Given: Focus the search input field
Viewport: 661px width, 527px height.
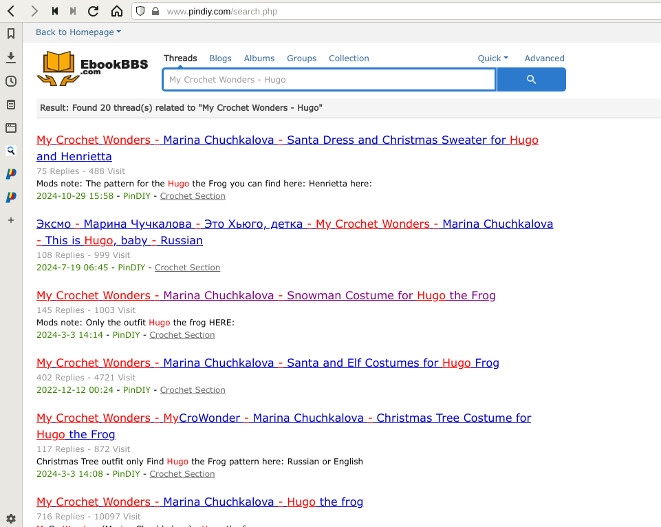Looking at the screenshot, I should click(329, 79).
